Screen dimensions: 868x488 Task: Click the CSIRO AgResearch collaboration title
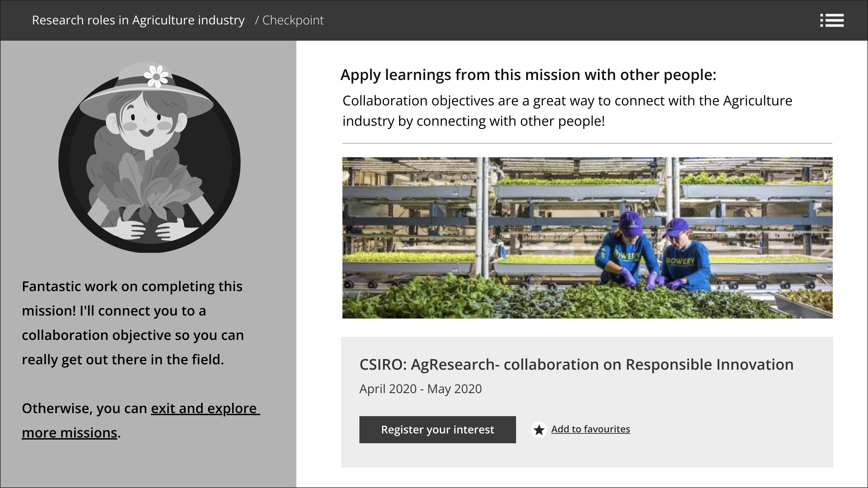tap(576, 365)
